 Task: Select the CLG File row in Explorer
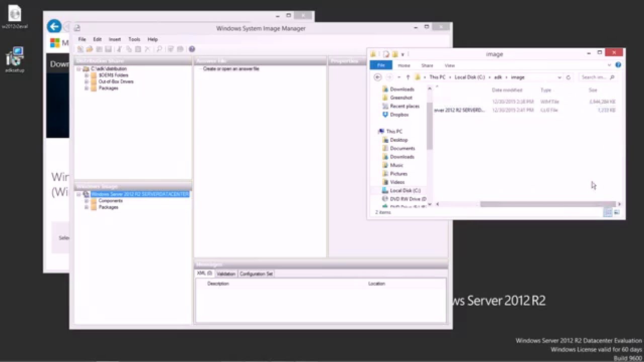[x=524, y=110]
